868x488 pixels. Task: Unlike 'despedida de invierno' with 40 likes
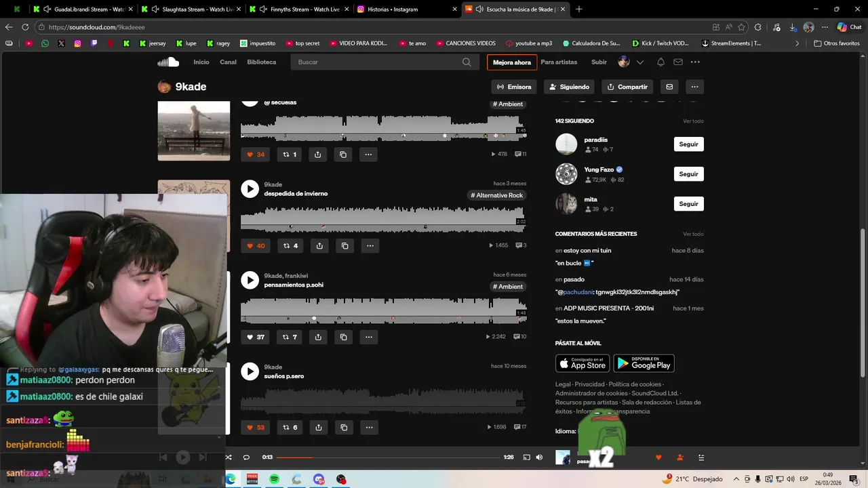coord(256,245)
